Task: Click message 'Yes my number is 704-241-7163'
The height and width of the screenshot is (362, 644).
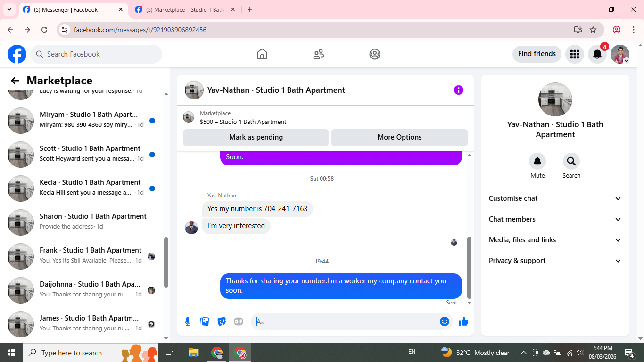Action: pyautogui.click(x=257, y=209)
